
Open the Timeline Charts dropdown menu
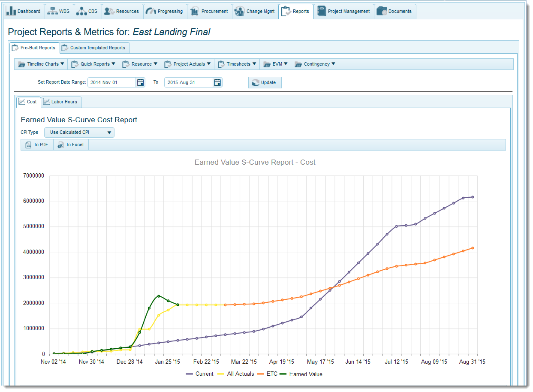tap(41, 64)
